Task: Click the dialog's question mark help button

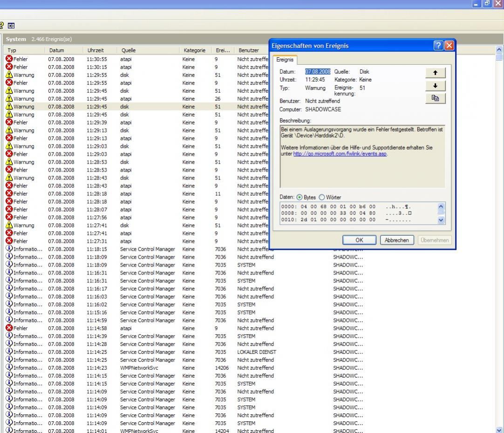Action: coord(438,46)
